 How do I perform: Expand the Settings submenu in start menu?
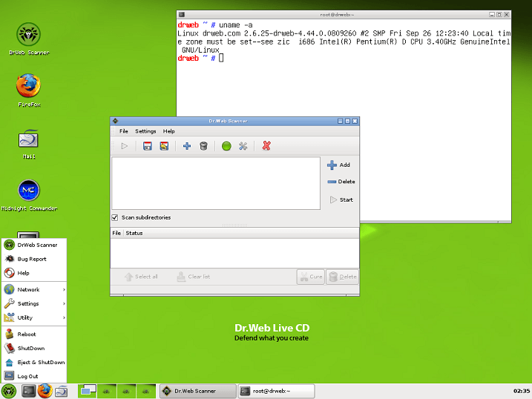pyautogui.click(x=34, y=303)
